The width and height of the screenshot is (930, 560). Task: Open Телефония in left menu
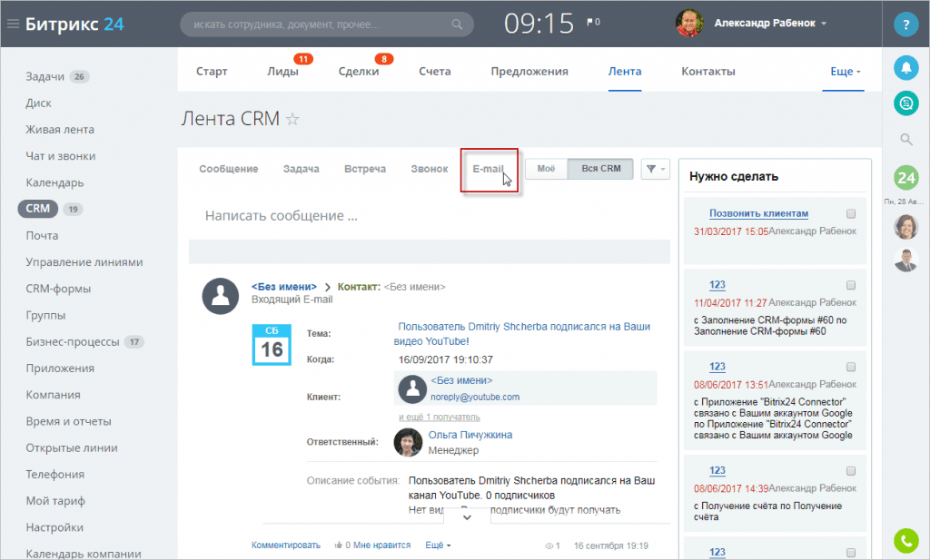coord(55,474)
